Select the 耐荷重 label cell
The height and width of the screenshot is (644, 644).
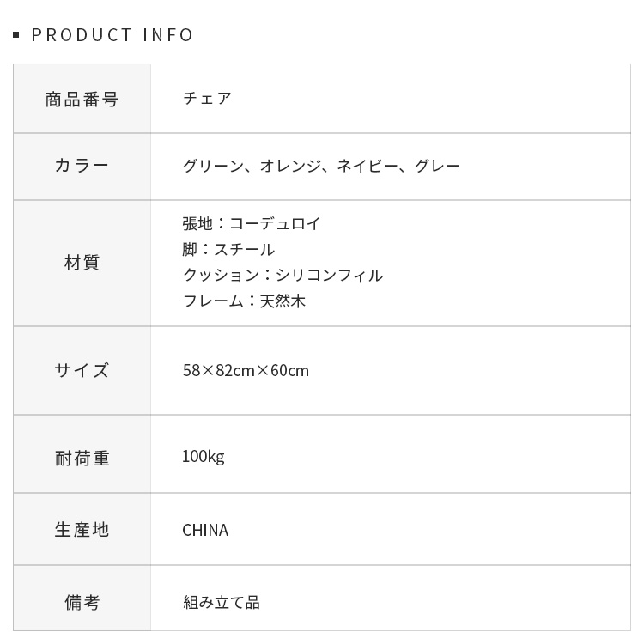[82, 459]
